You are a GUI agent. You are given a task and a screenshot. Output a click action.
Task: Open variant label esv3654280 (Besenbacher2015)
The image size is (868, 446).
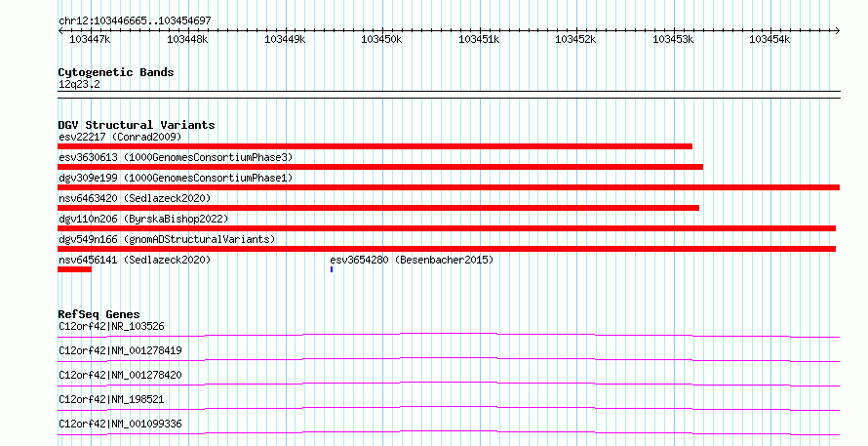(x=412, y=260)
